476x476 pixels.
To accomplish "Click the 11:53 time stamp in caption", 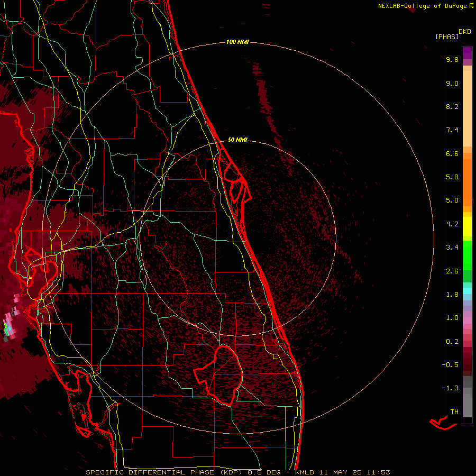I will 379,472.
